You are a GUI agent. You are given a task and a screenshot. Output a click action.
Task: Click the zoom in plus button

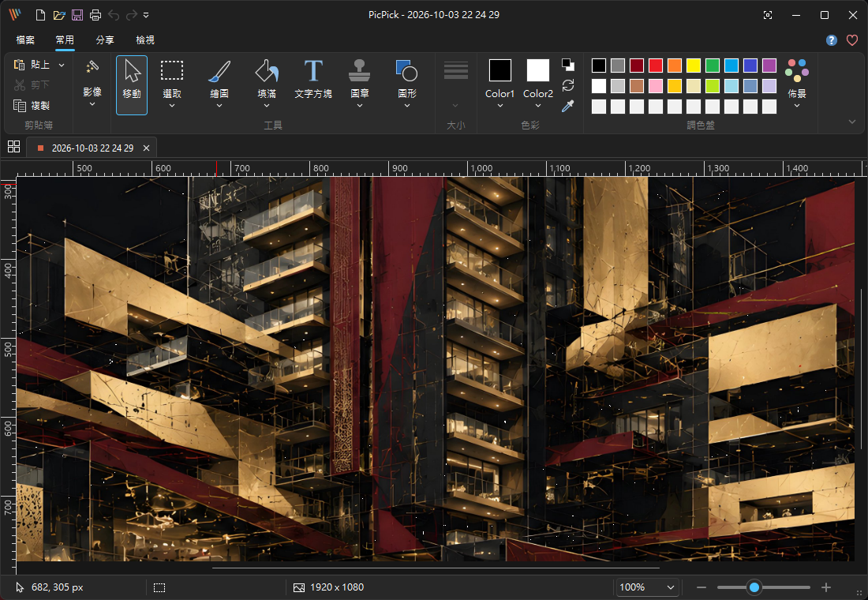826,587
